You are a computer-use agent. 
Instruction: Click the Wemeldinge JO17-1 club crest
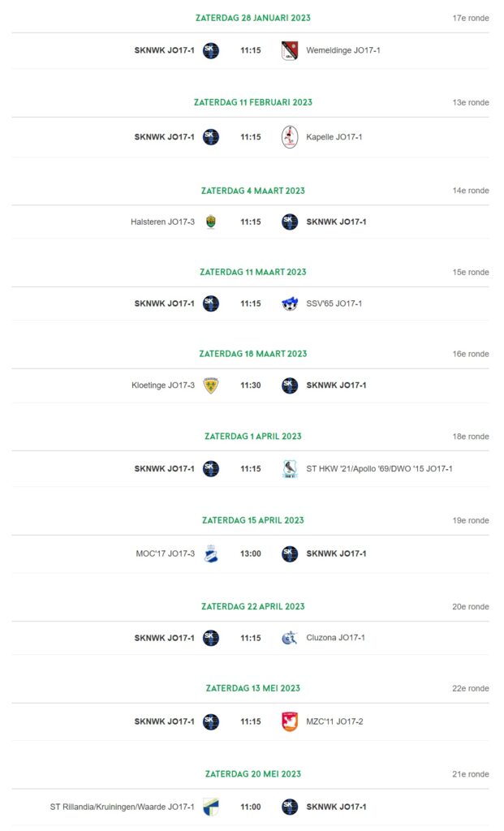[x=290, y=50]
